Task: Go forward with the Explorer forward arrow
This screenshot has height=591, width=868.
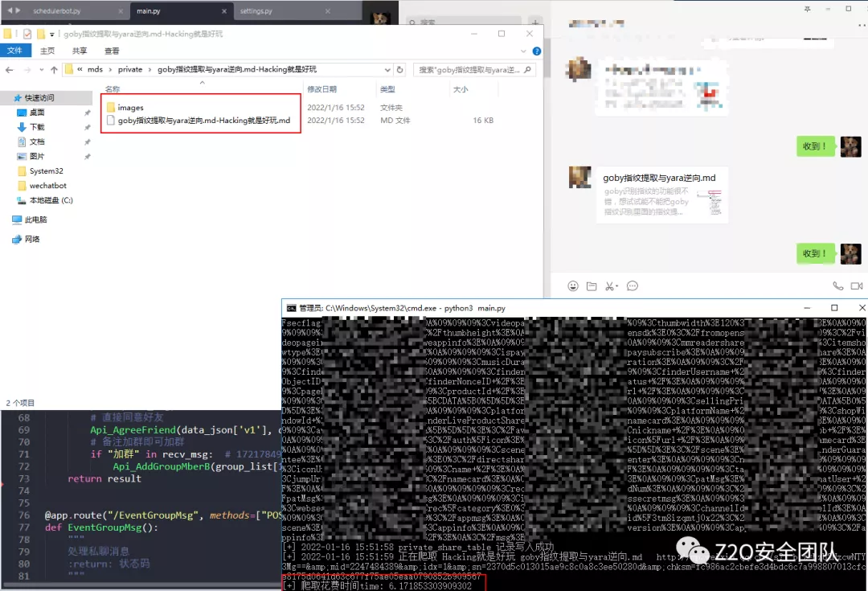Action: tap(27, 70)
